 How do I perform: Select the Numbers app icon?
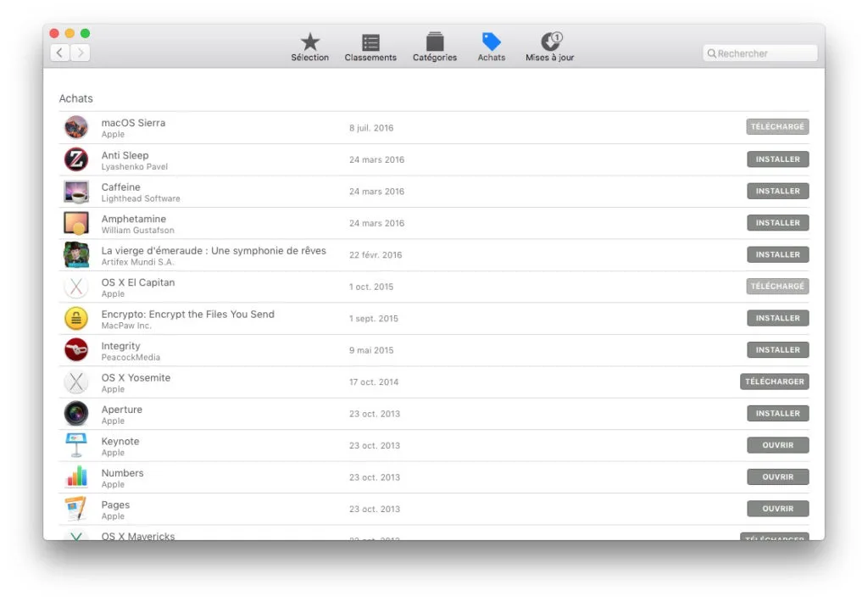[75, 477]
